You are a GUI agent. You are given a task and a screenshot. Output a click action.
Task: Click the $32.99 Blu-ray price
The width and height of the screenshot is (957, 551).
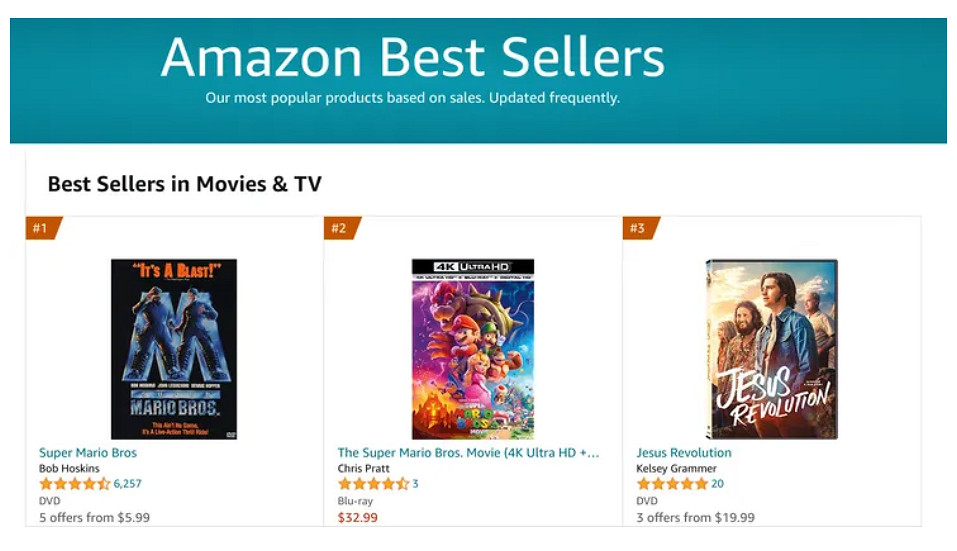[x=358, y=518]
